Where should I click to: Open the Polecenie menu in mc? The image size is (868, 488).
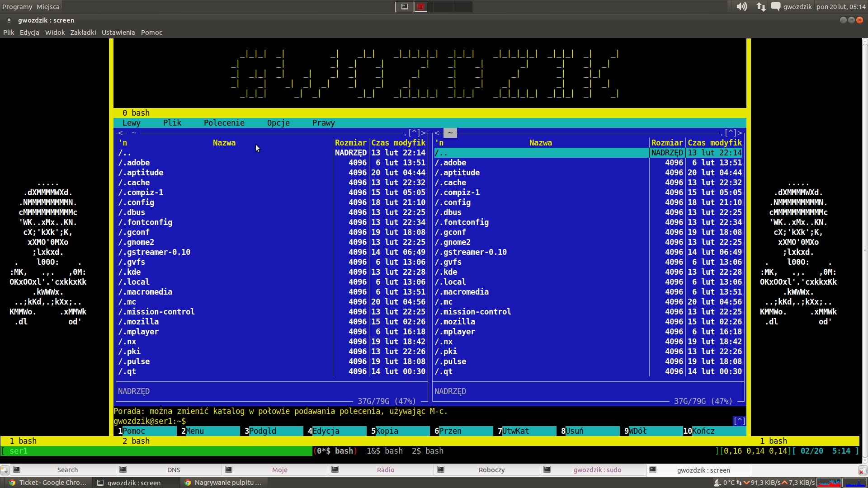tap(224, 123)
